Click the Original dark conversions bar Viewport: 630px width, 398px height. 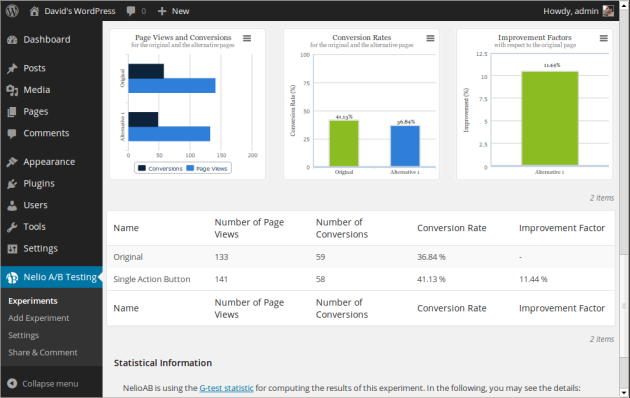coord(146,71)
